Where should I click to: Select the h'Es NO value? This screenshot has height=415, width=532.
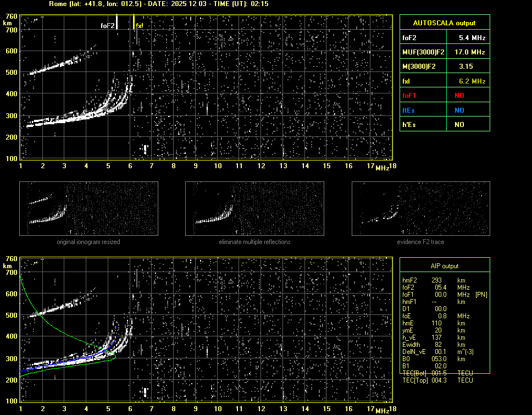pos(459,125)
